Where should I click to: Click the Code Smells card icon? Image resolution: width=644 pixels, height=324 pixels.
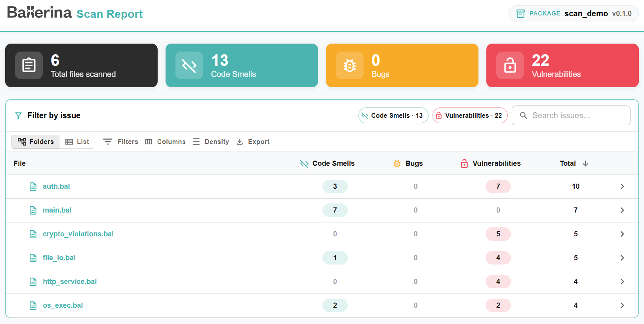click(189, 65)
